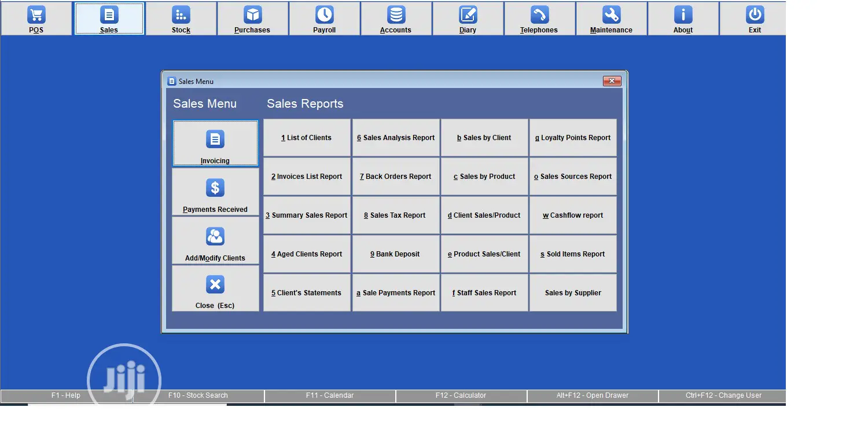Screen dimensions: 868x440
Task: Click Ctrl+F12 - Change User shortcut
Action: point(723,396)
